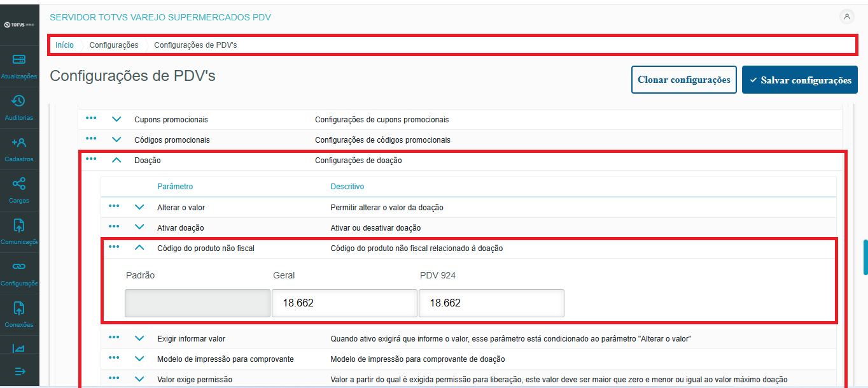
Task: Click 'Modelo de impressão para comprovante de doação'
Action: (417, 359)
